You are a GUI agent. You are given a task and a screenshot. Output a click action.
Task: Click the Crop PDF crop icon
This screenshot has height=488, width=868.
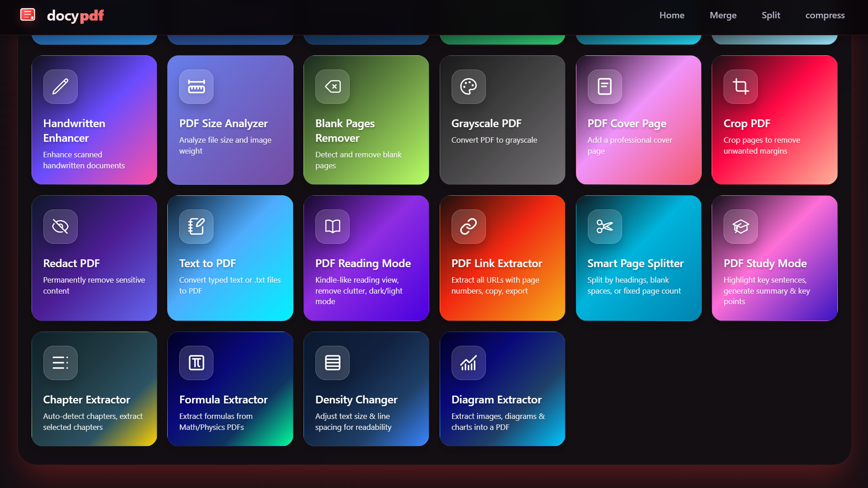coord(740,87)
